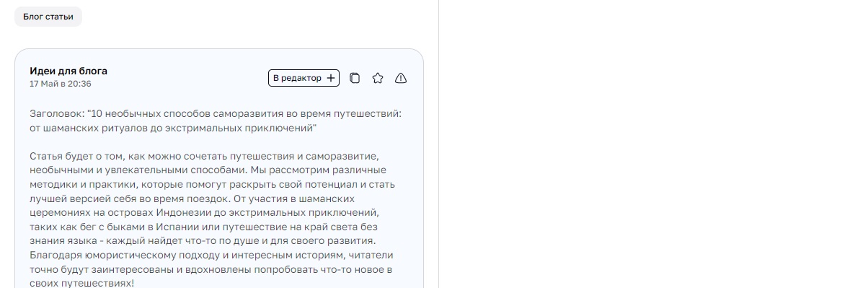Click the paragraph line starting "Статья будет о том"
868x288 pixels.
(x=205, y=156)
